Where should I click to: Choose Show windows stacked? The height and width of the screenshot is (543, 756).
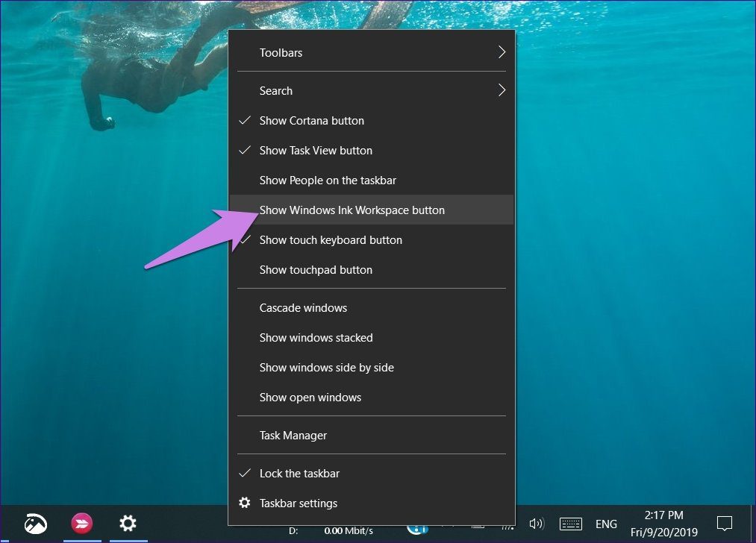click(x=371, y=338)
